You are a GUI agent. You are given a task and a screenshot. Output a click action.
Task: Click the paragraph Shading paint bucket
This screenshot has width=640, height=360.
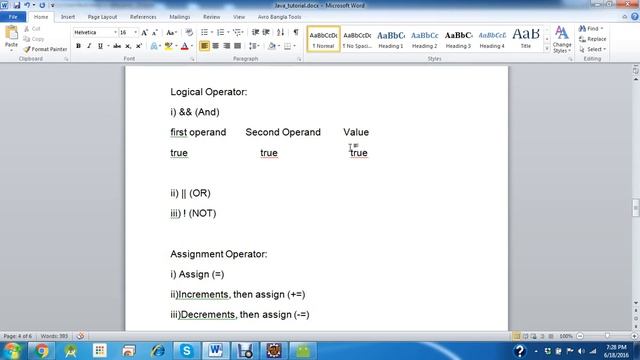tap(272, 46)
